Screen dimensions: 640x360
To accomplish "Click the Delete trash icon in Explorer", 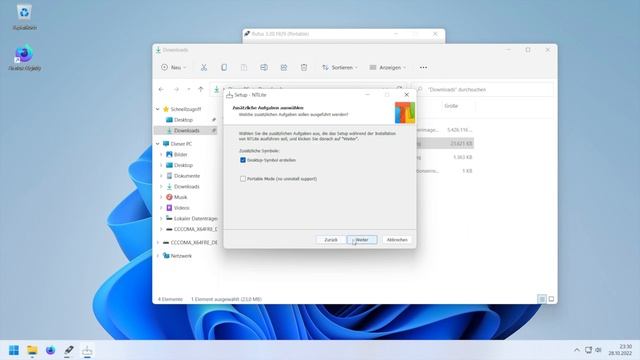I will (x=304, y=67).
